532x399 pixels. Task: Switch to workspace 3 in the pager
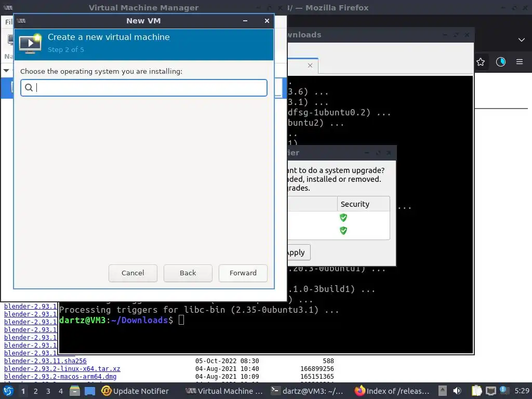click(x=48, y=391)
